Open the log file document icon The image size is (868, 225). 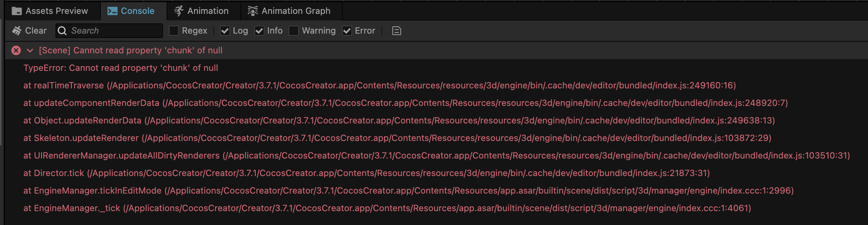click(396, 31)
